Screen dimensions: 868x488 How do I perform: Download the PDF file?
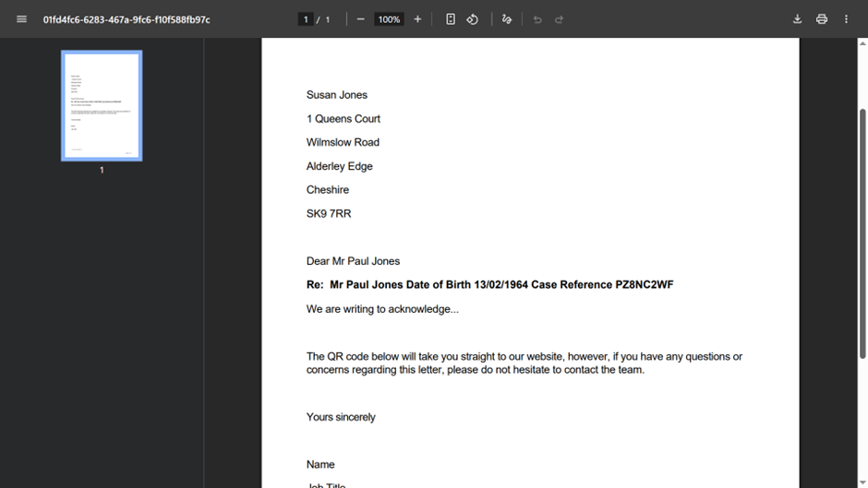pos(797,19)
